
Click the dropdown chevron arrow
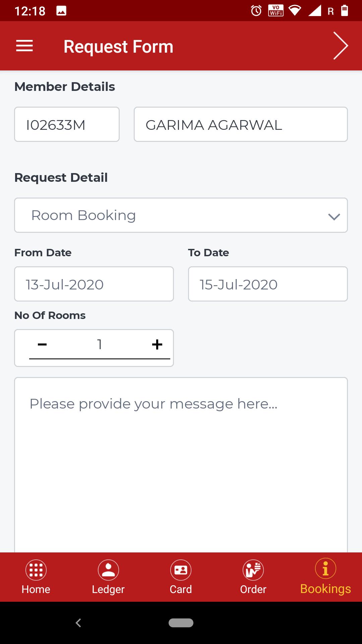334,217
